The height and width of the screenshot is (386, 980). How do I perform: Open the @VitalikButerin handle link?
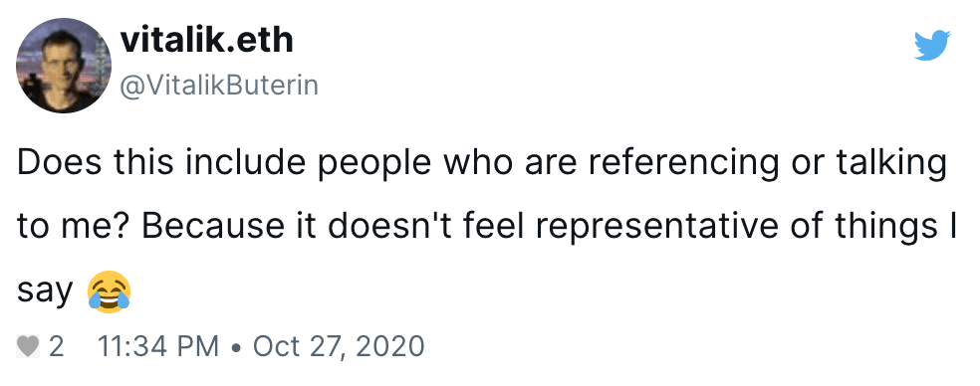(x=219, y=86)
